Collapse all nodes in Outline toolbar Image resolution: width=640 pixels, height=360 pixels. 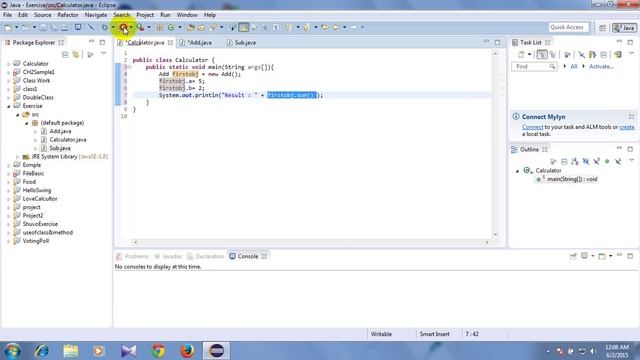click(x=564, y=162)
